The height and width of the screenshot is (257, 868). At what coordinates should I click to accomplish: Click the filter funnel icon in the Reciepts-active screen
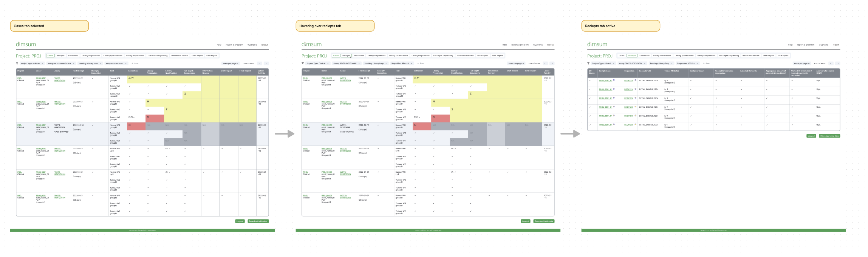(588, 63)
